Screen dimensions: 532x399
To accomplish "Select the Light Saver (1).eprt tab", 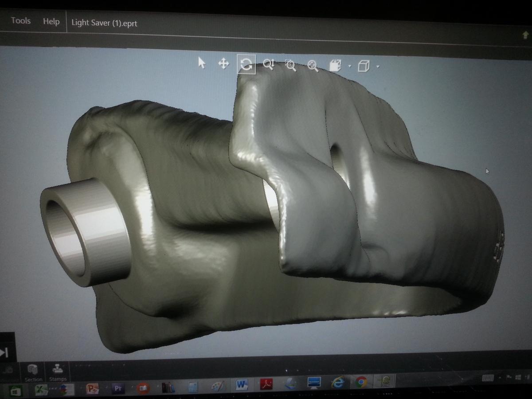I will 104,23.
